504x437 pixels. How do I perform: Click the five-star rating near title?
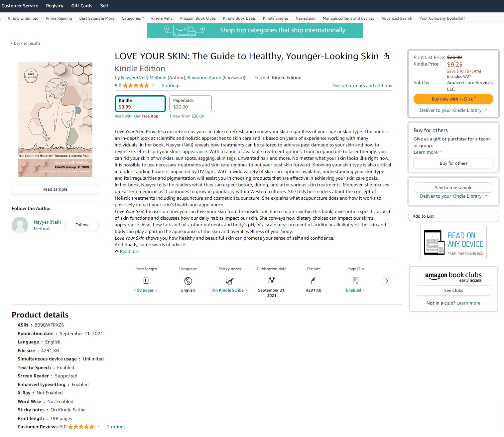pos(136,86)
